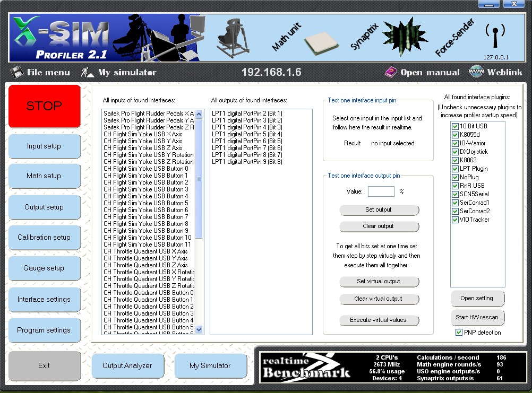532x393 pixels.
Task: Click the realtime Benchmark logo
Action: [x=306, y=368]
